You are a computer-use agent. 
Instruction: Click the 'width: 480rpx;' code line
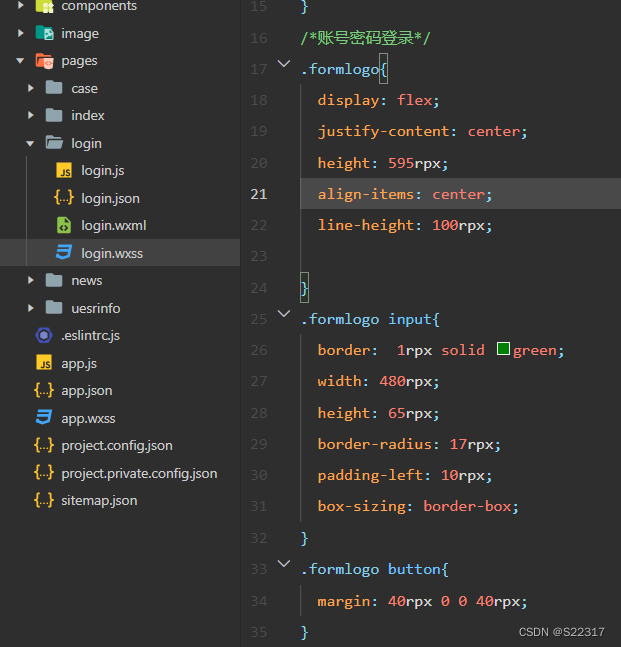click(x=378, y=381)
